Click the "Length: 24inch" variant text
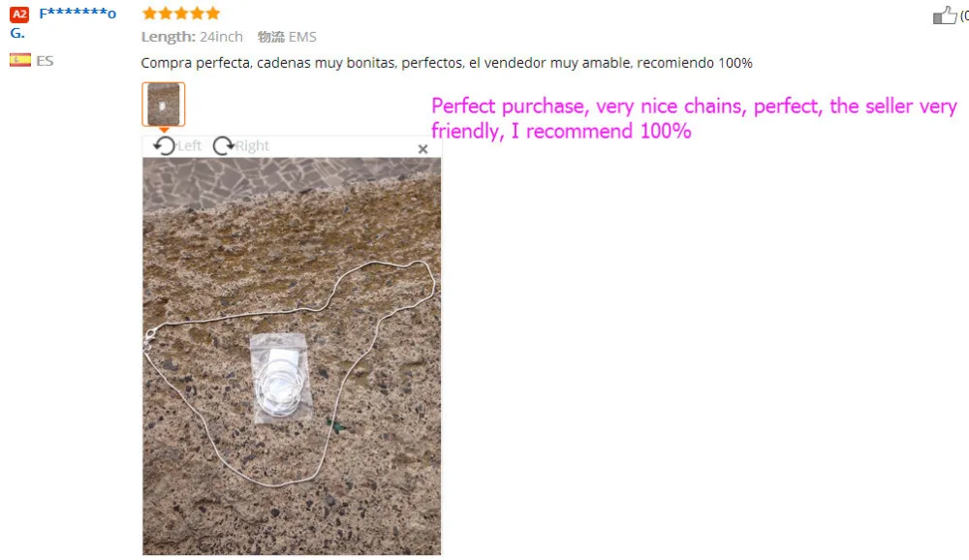 tap(192, 37)
